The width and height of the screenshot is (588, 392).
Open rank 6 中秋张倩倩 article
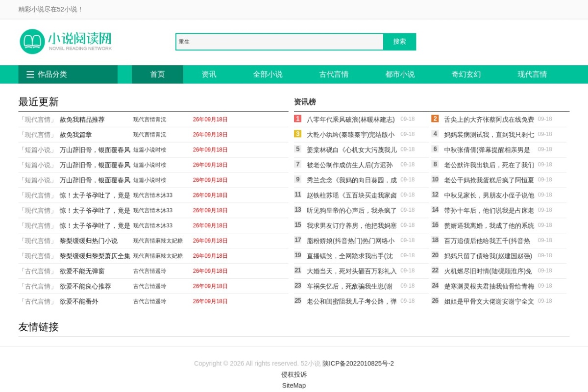pyautogui.click(x=487, y=150)
